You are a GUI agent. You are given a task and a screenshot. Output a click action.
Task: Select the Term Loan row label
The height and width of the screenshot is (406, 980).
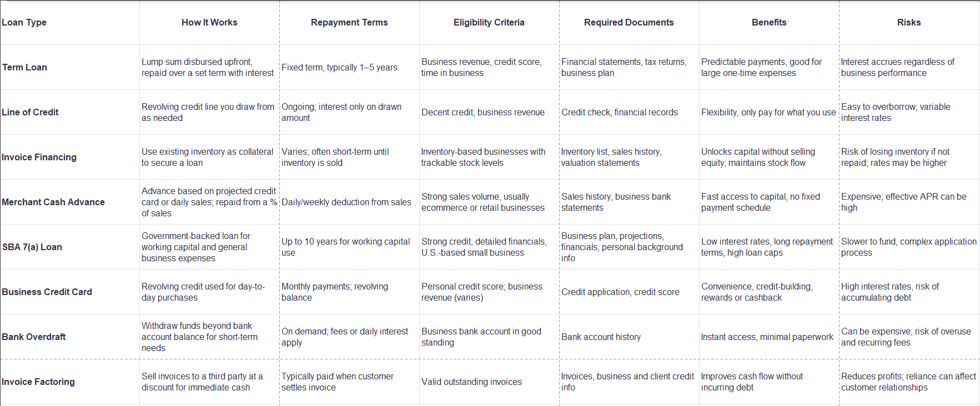[x=25, y=68]
